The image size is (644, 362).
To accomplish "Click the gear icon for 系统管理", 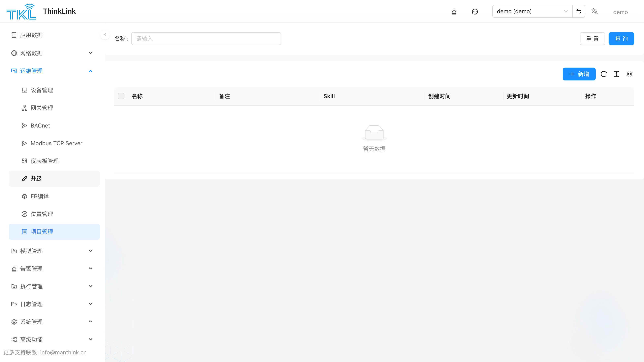I will 14,322.
